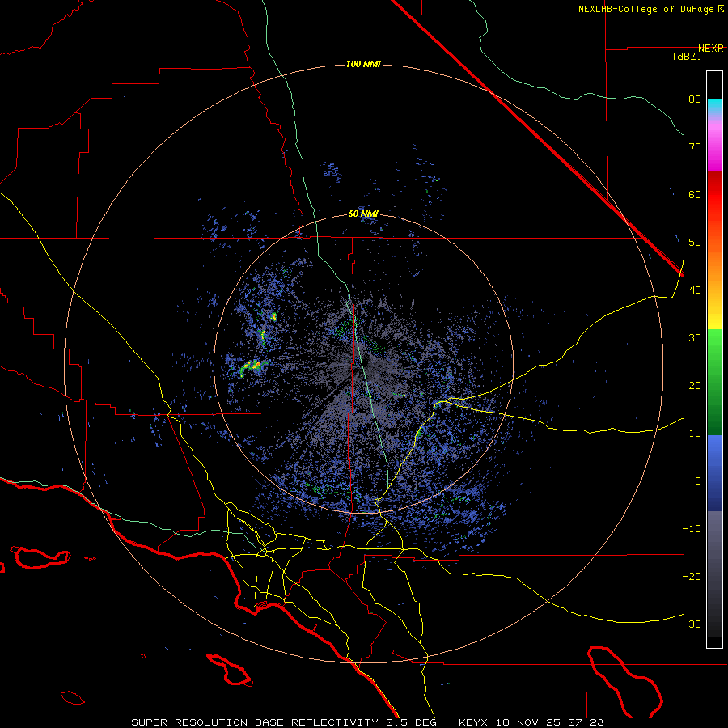
Task: Click the orange storm cell west of radar
Action: 255,366
